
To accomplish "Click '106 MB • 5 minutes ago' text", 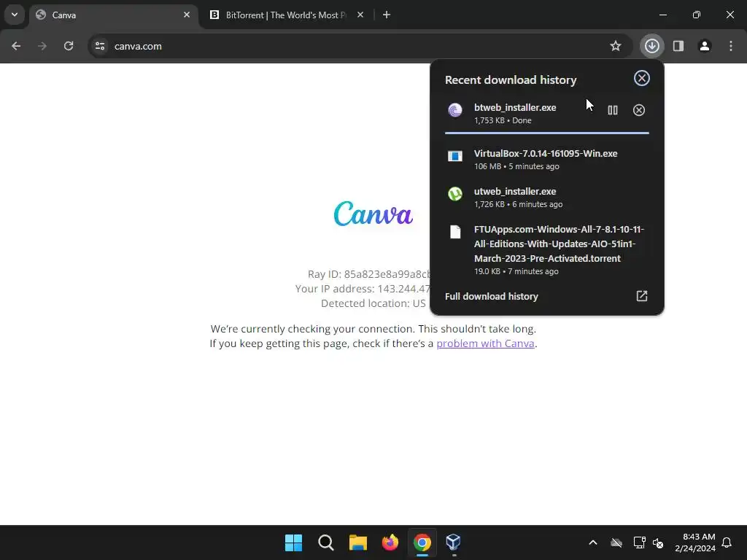I will coord(516,166).
